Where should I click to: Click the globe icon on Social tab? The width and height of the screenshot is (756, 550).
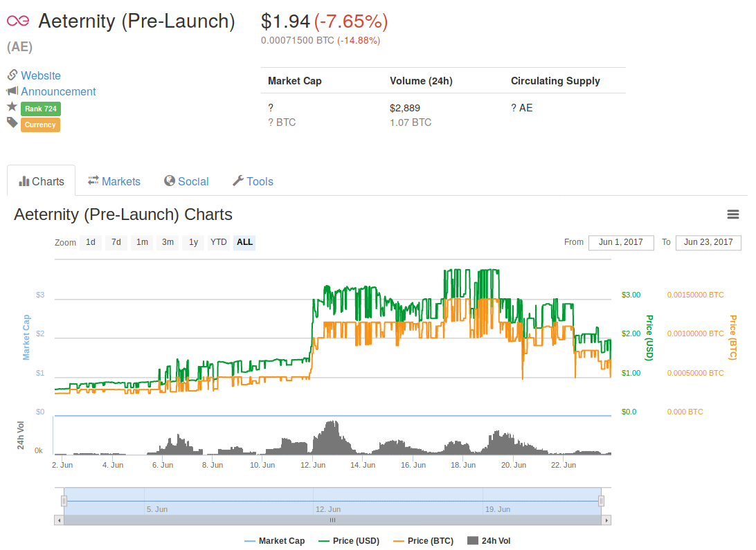[169, 181]
